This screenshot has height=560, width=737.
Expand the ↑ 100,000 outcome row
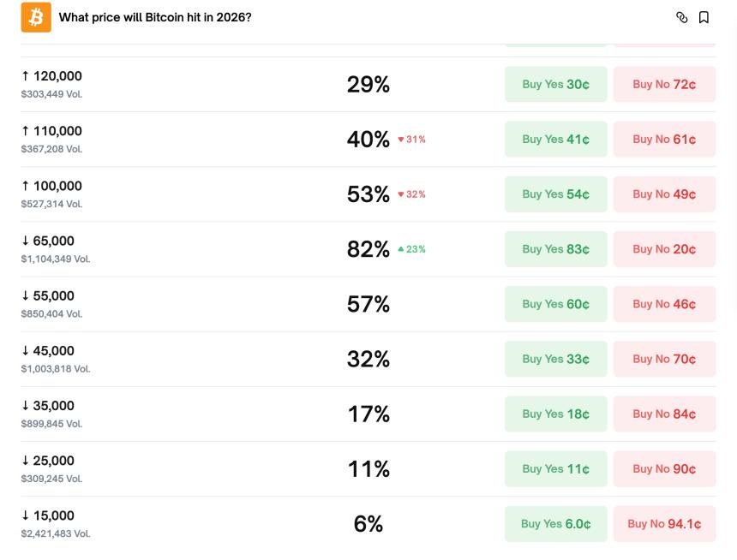(57, 187)
